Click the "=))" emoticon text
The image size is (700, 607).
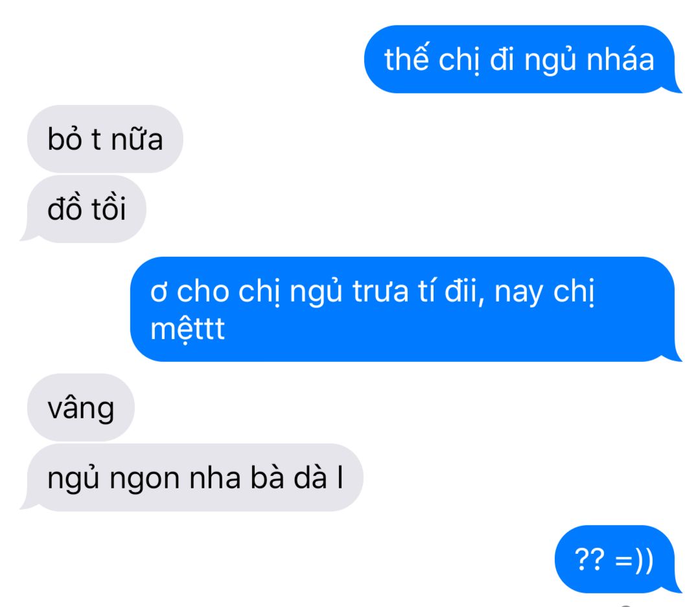click(x=634, y=560)
